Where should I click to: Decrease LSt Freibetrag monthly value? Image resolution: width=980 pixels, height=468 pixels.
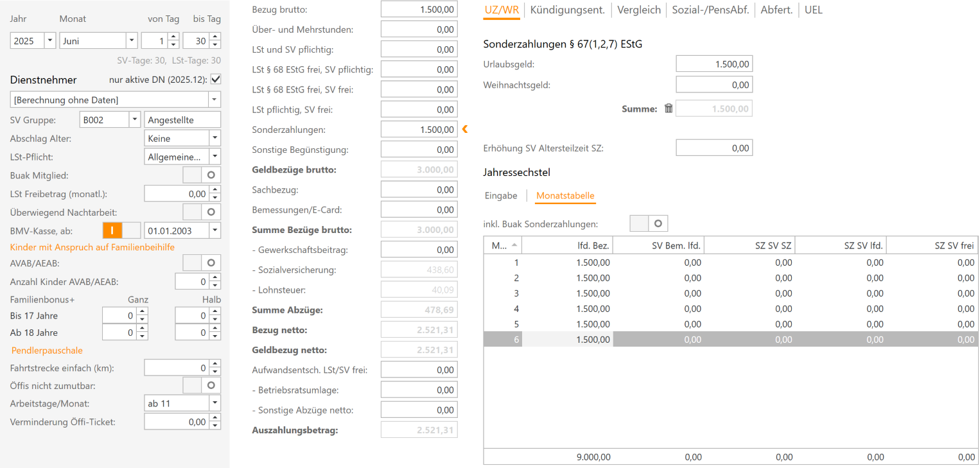(214, 198)
